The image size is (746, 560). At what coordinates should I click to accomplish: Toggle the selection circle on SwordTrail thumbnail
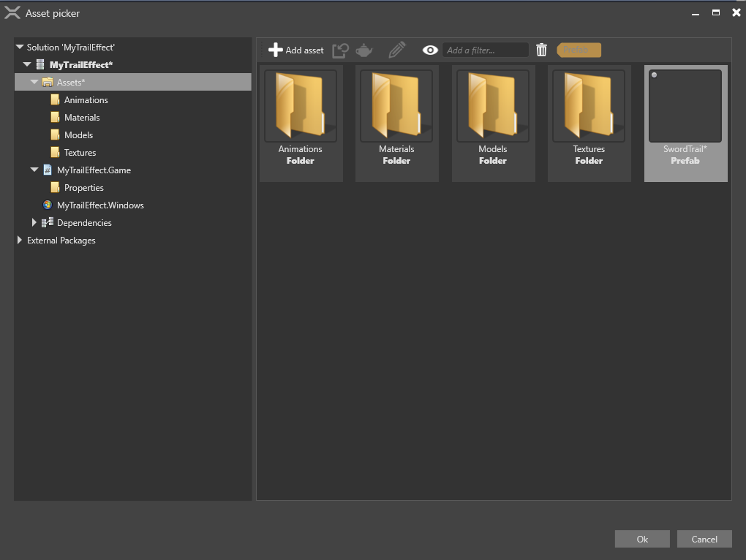click(x=655, y=74)
